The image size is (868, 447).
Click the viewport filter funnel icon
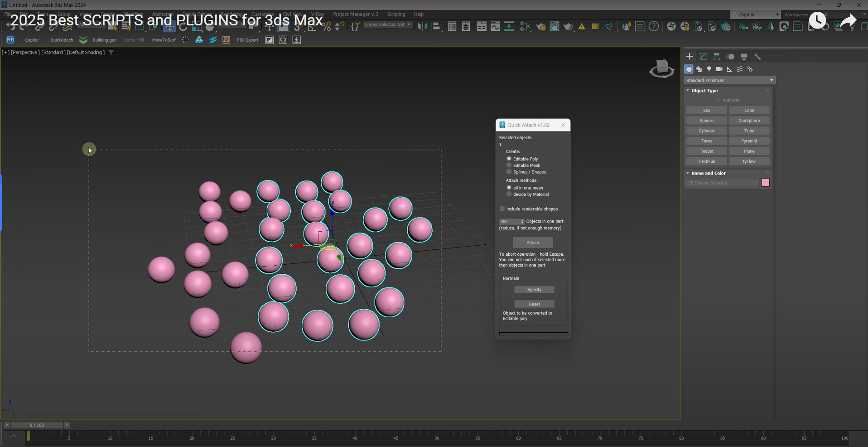click(111, 53)
